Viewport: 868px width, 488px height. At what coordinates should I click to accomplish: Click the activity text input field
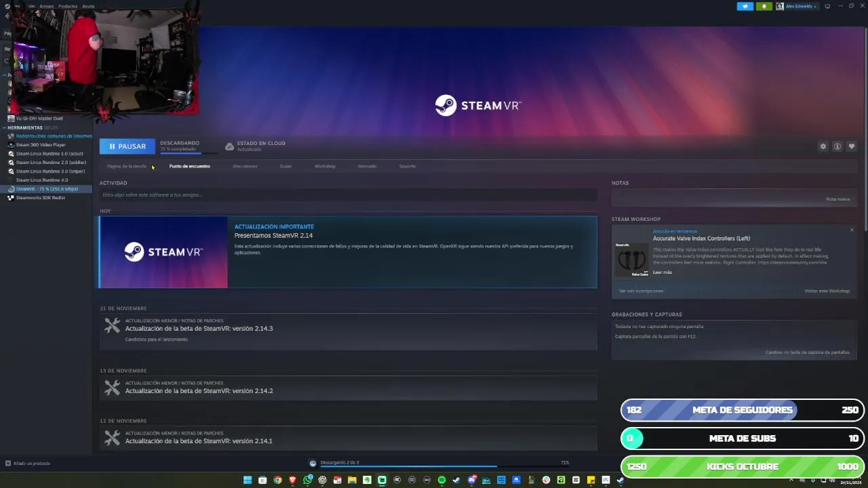[x=349, y=195]
